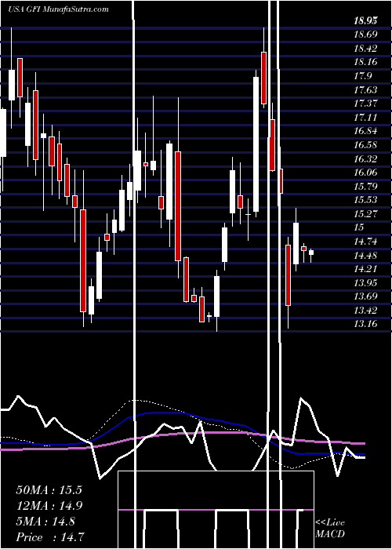The height and width of the screenshot is (549, 392).
Task: Click the 12MA : 14.9 reading
Action: pyautogui.click(x=49, y=506)
